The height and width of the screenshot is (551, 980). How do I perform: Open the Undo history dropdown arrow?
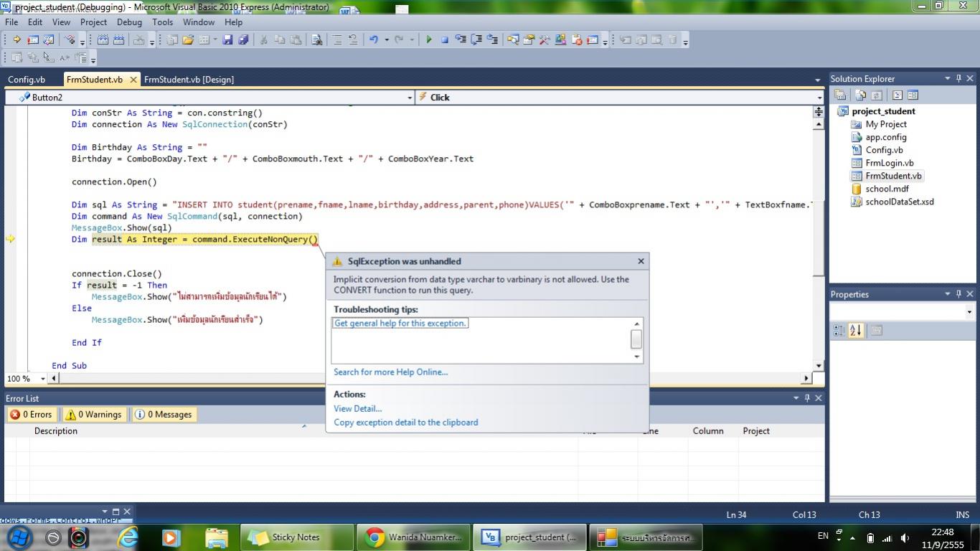pyautogui.click(x=386, y=40)
